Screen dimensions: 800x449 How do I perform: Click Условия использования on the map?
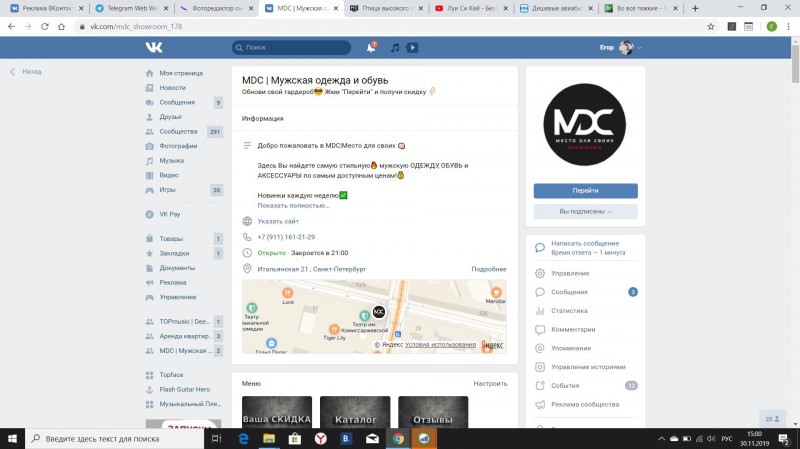(x=440, y=345)
